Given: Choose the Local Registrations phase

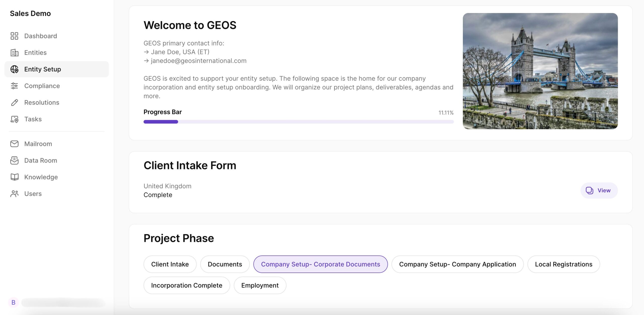Looking at the screenshot, I should coord(564,264).
